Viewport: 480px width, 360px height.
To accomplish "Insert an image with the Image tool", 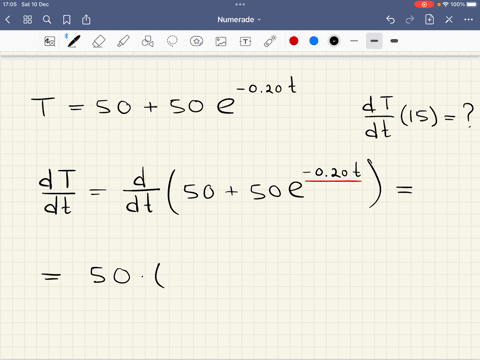I will (221, 41).
